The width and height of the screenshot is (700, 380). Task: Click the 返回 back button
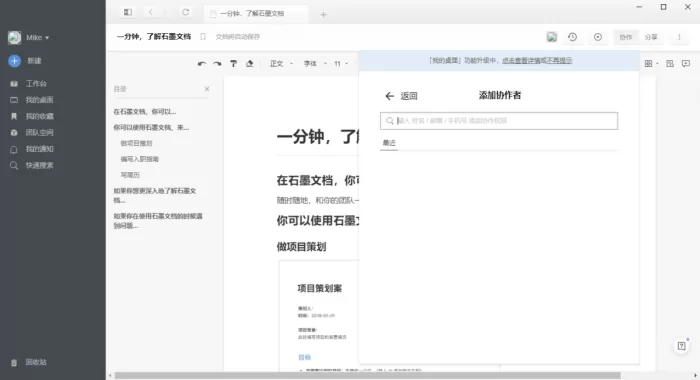pos(401,96)
